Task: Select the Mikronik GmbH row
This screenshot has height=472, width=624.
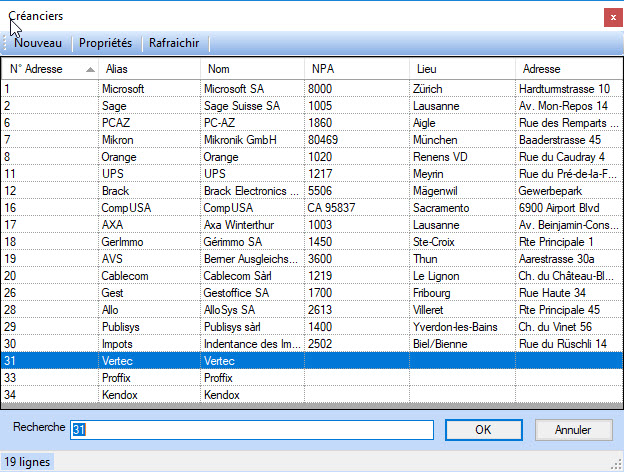Action: [x=312, y=140]
